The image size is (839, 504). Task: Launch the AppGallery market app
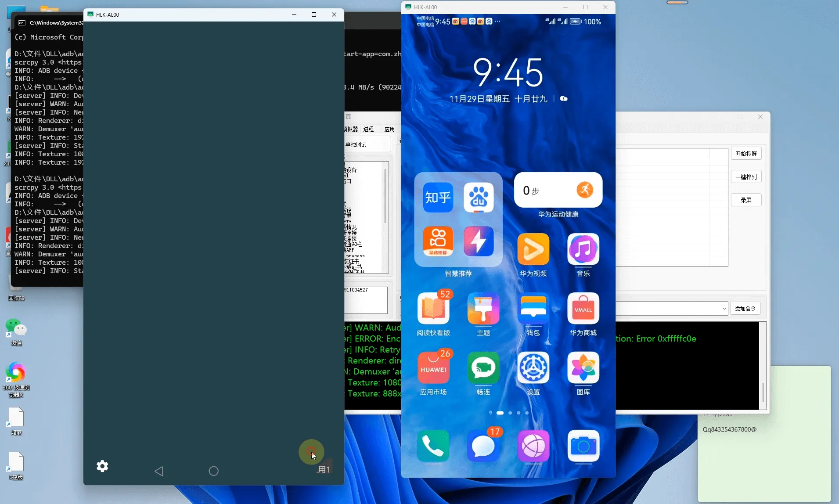pyautogui.click(x=433, y=368)
